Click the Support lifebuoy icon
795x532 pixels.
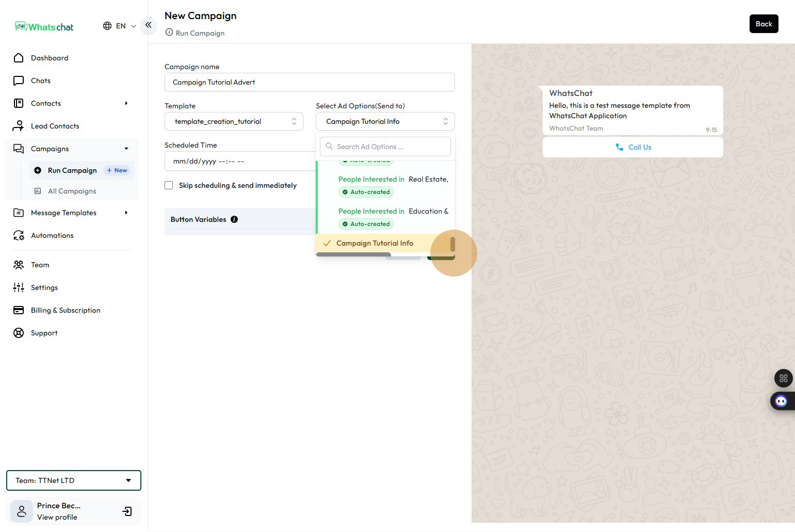click(19, 333)
